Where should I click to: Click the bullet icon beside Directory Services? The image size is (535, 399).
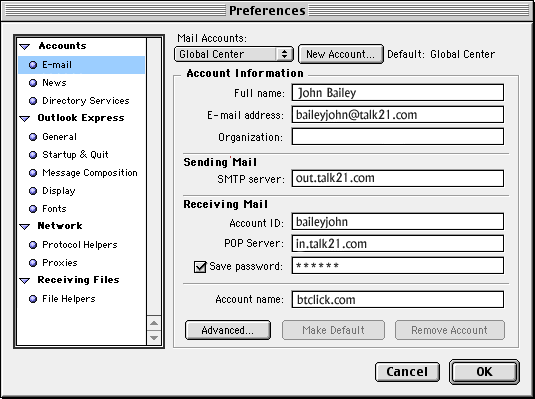click(x=33, y=101)
